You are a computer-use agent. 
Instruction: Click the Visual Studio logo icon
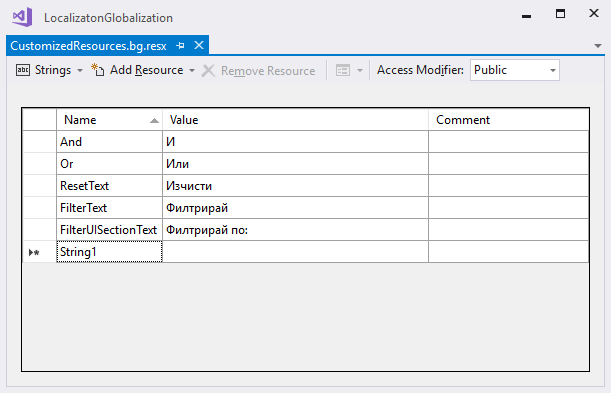(22, 17)
